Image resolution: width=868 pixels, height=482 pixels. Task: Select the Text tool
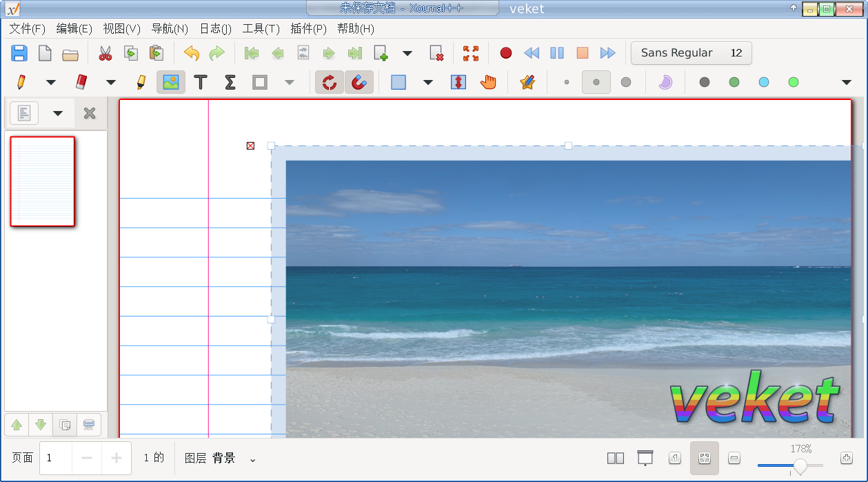click(x=201, y=82)
